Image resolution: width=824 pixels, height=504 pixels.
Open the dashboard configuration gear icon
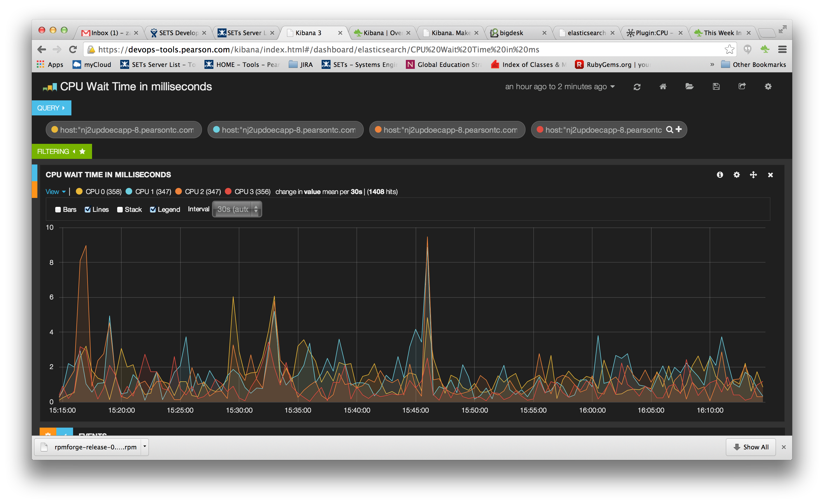[x=768, y=87]
